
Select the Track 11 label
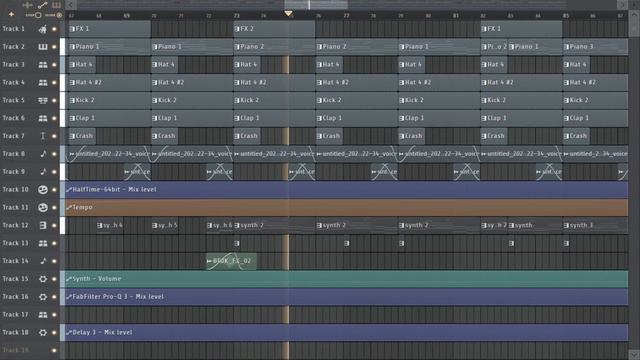[x=16, y=207]
